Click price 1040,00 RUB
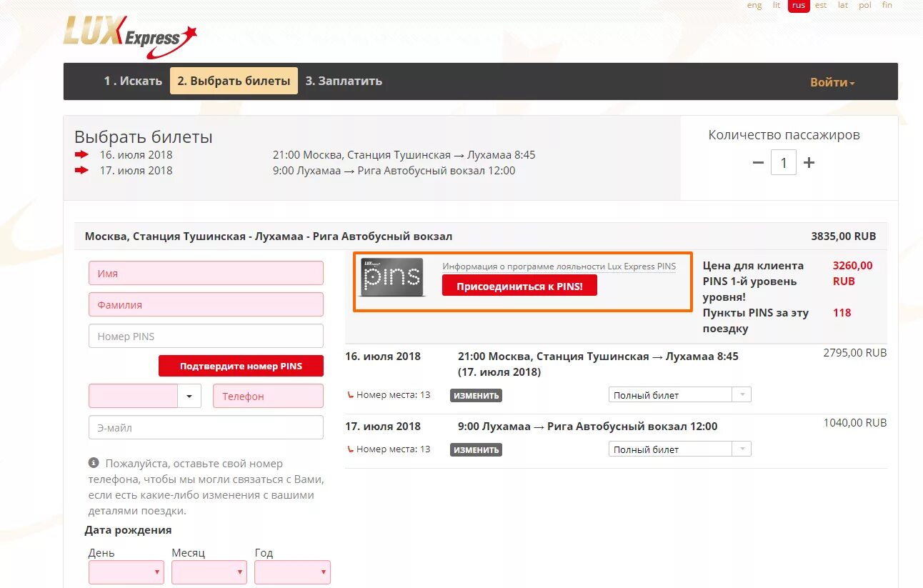The height and width of the screenshot is (588, 923). [854, 423]
